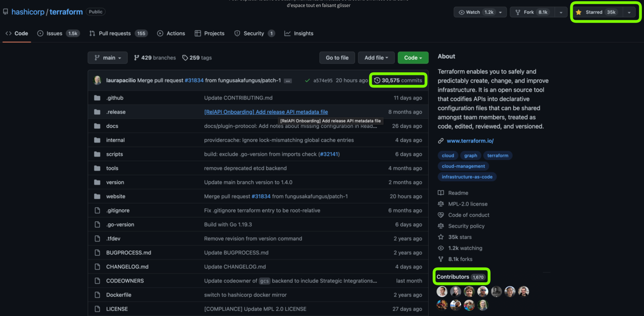Click the Go to file button
This screenshot has width=644, height=316.
pos(337,58)
